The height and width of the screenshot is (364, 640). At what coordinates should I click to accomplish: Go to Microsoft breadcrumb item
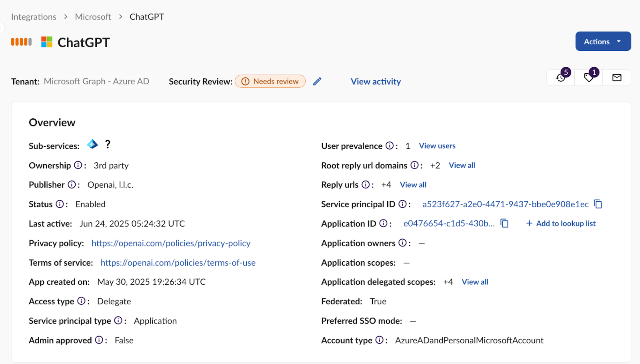coord(93,17)
